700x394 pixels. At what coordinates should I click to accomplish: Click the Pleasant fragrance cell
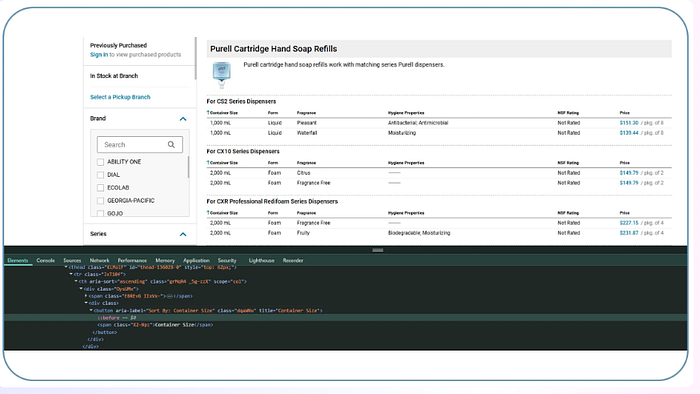pyautogui.click(x=307, y=123)
